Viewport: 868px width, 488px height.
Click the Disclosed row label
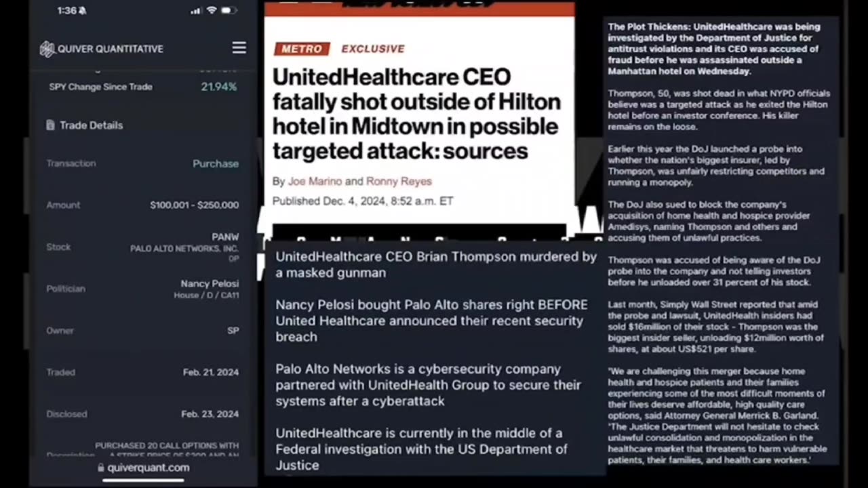pos(66,414)
